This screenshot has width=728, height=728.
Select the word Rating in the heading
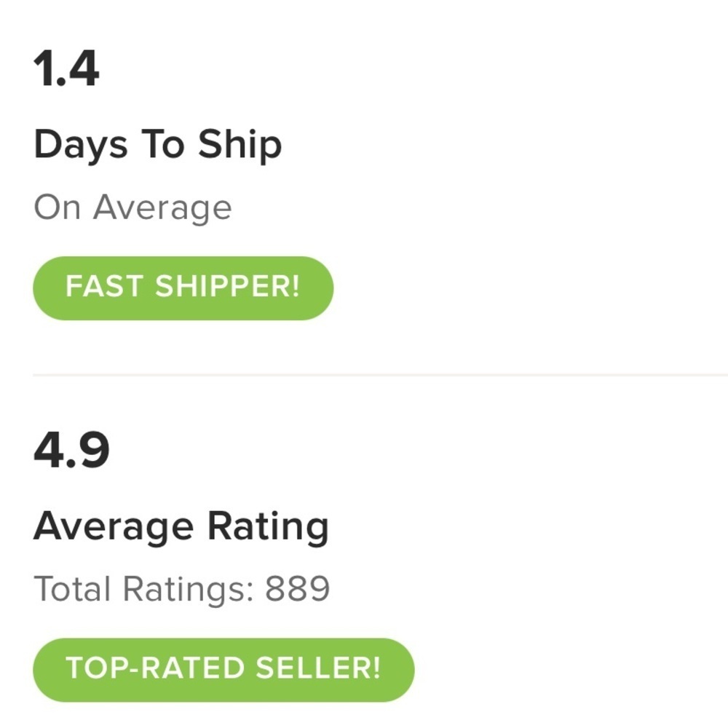[x=267, y=526]
